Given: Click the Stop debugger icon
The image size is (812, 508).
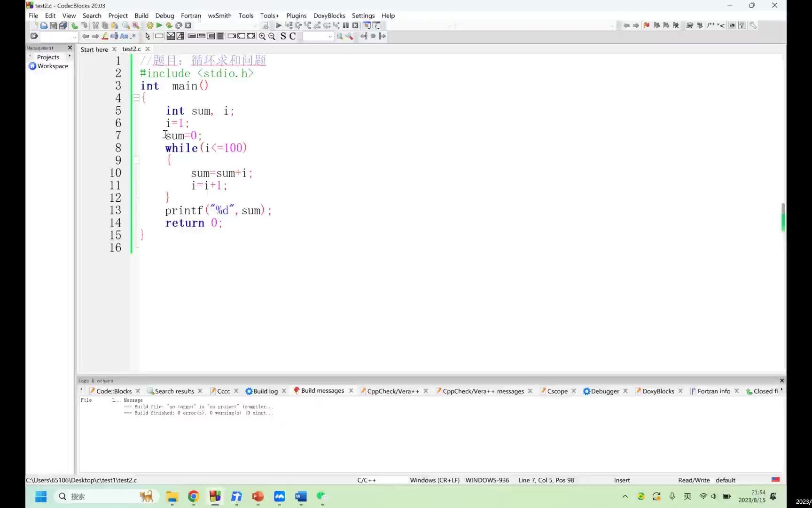Looking at the screenshot, I should click(x=355, y=25).
